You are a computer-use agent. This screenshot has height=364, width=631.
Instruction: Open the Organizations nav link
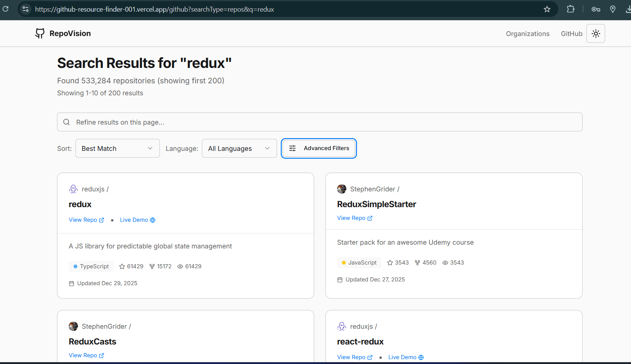[527, 34]
